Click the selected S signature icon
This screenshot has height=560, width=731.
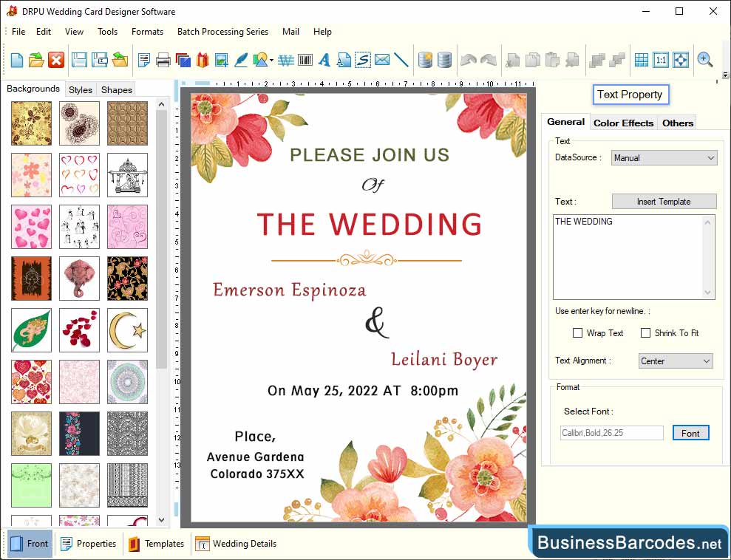click(x=363, y=60)
